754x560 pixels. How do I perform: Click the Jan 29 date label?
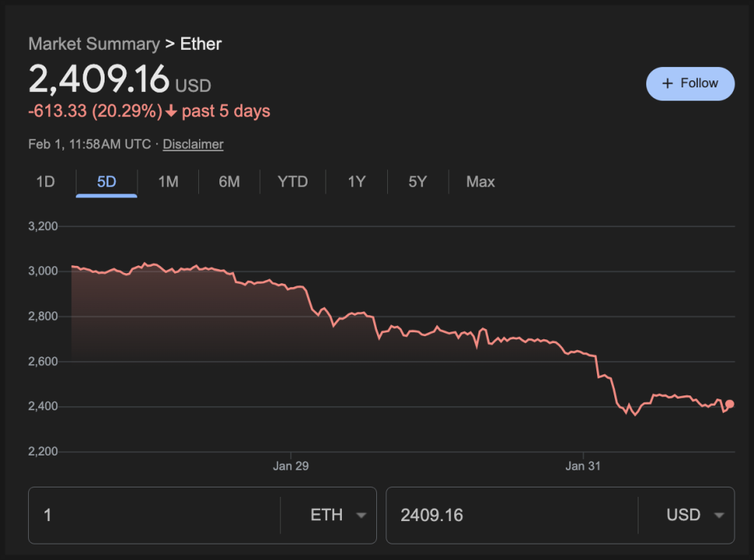tap(290, 466)
